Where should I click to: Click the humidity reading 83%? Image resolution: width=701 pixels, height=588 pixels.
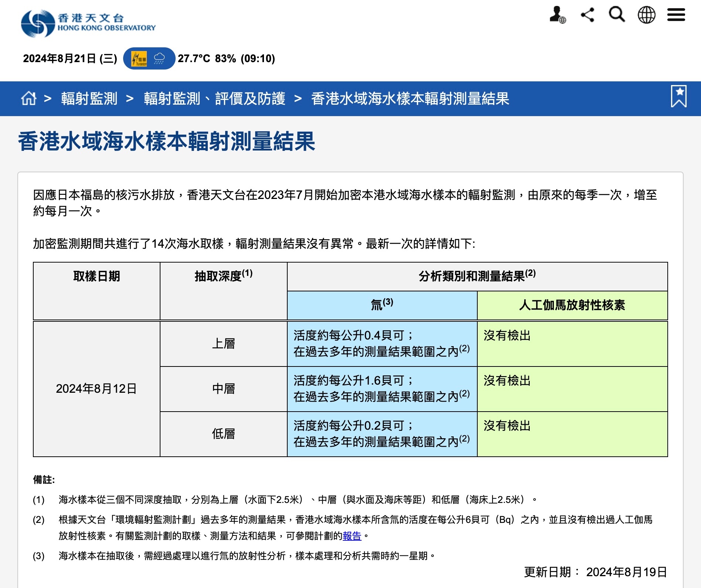(226, 58)
